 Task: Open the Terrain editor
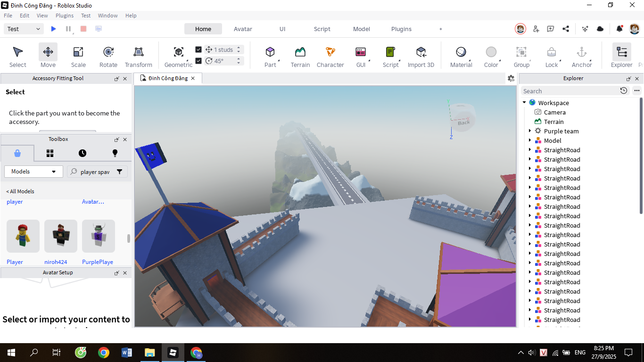point(300,56)
